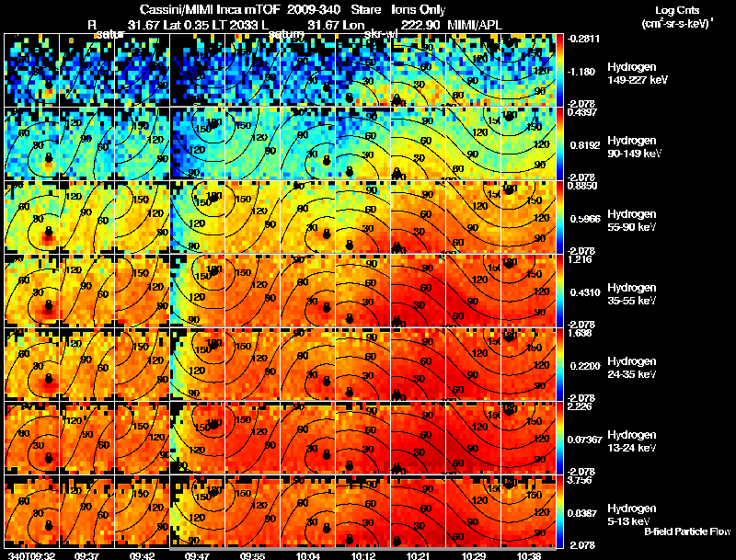Viewport: 736px width, 560px height.
Task: Click the '09:37' time axis label
Action: tap(86, 555)
